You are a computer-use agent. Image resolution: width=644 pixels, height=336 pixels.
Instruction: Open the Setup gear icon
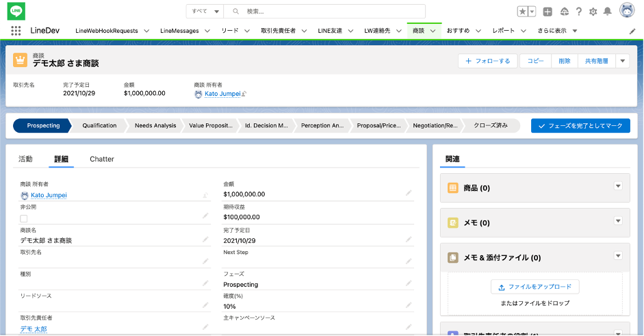click(593, 12)
